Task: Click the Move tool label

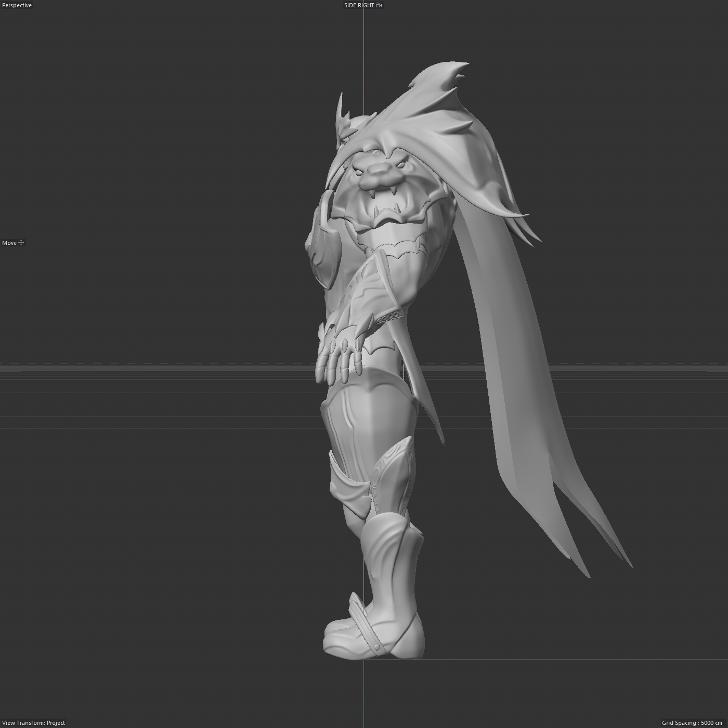Action: coord(9,243)
